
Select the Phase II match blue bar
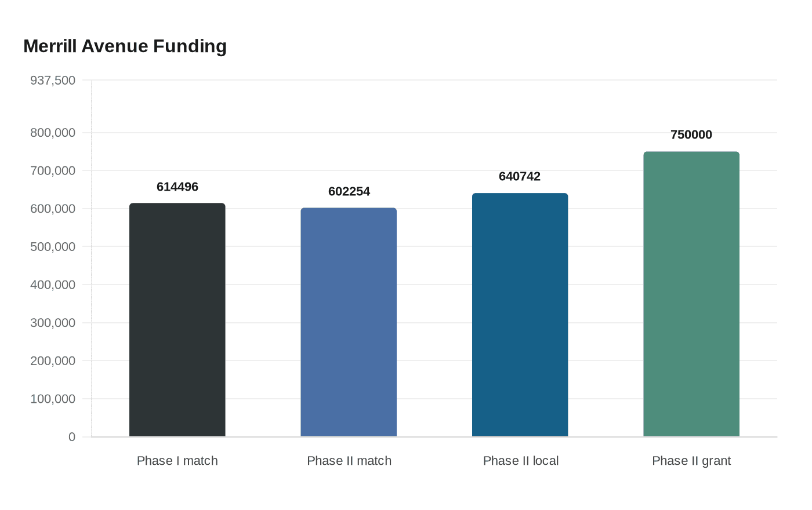[x=349, y=322]
